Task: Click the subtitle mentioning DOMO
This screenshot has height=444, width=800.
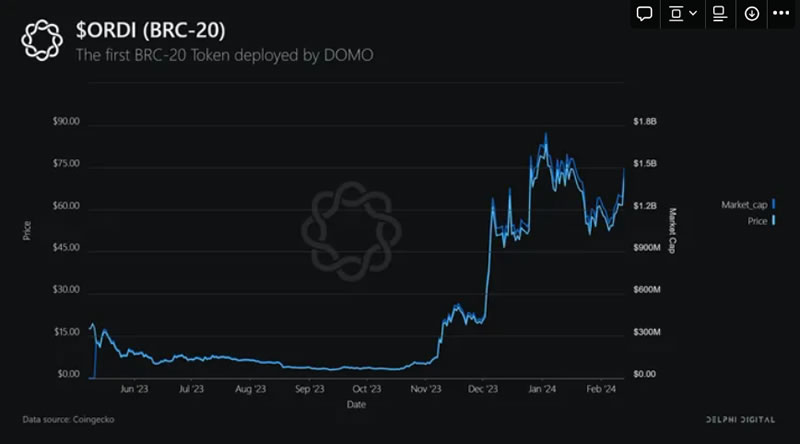Action: (x=224, y=54)
